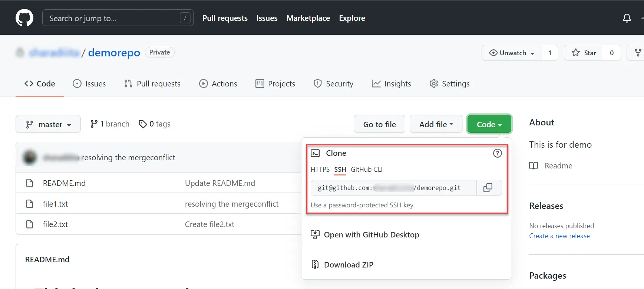Select the git@github.com clone URL field
Image resolution: width=644 pixels, height=289 pixels.
click(394, 188)
